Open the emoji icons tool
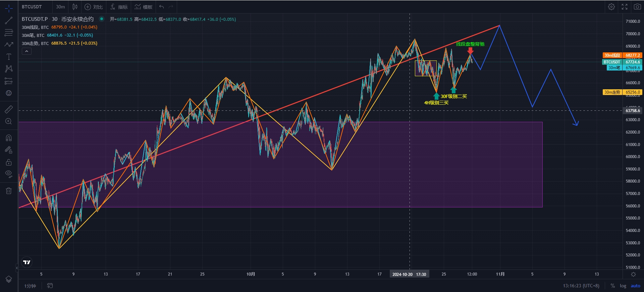Screen dimensions: 644x292 [x=9, y=93]
